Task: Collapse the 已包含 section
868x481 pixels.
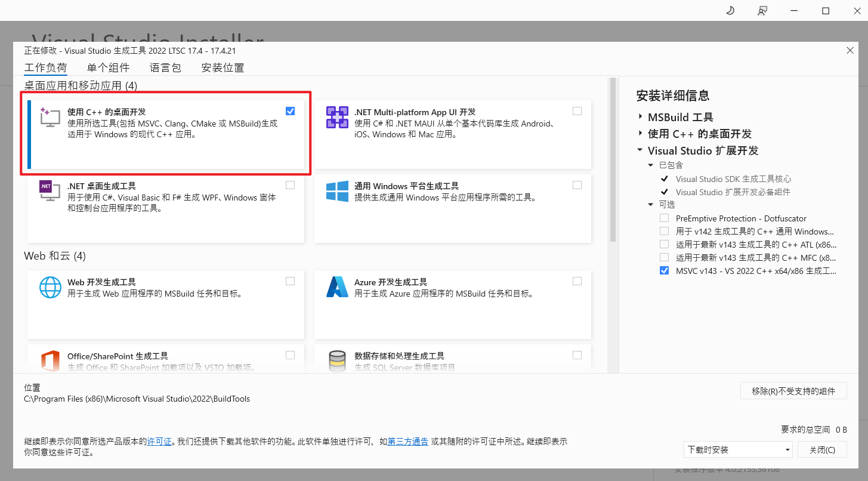Action: pyautogui.click(x=651, y=165)
